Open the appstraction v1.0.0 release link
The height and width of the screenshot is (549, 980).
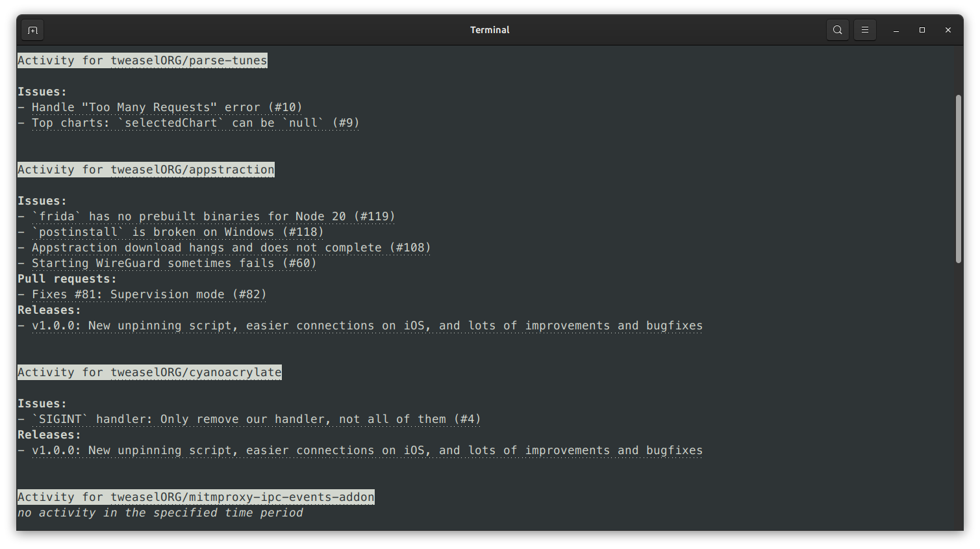coord(367,325)
